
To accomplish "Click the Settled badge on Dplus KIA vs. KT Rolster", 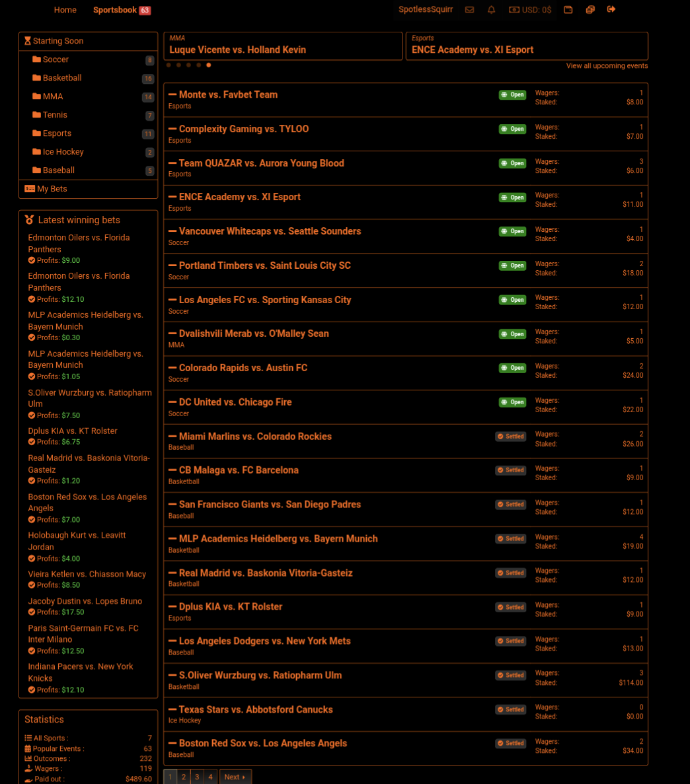I will pos(510,607).
